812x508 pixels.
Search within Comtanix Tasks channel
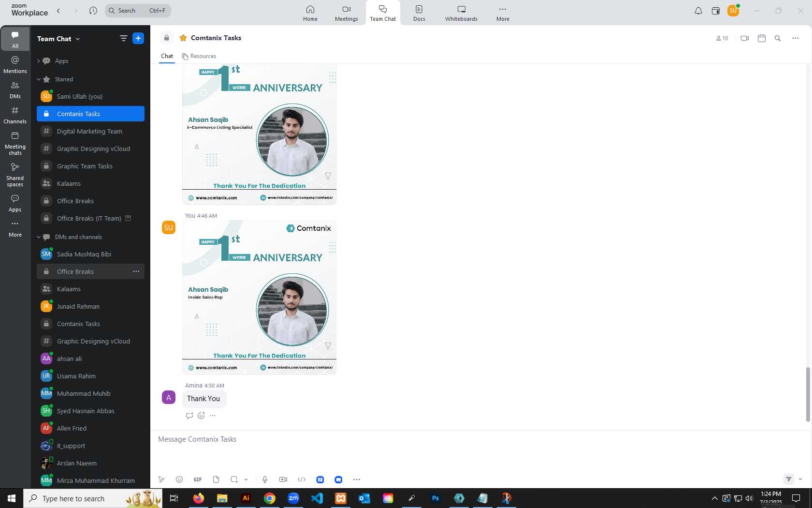point(778,38)
